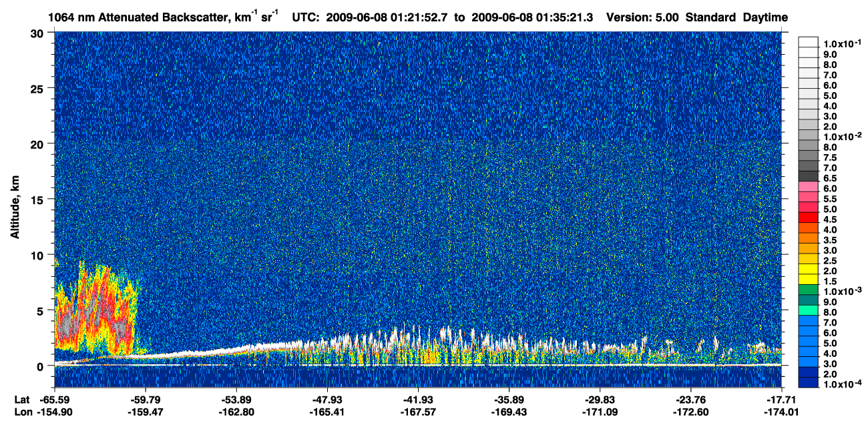868x445 pixels.
Task: Click the 'Version: 5.00' label
Action: point(642,17)
